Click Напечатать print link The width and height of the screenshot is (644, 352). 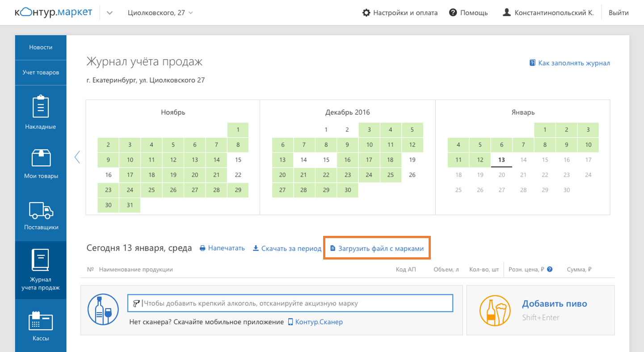pos(222,248)
